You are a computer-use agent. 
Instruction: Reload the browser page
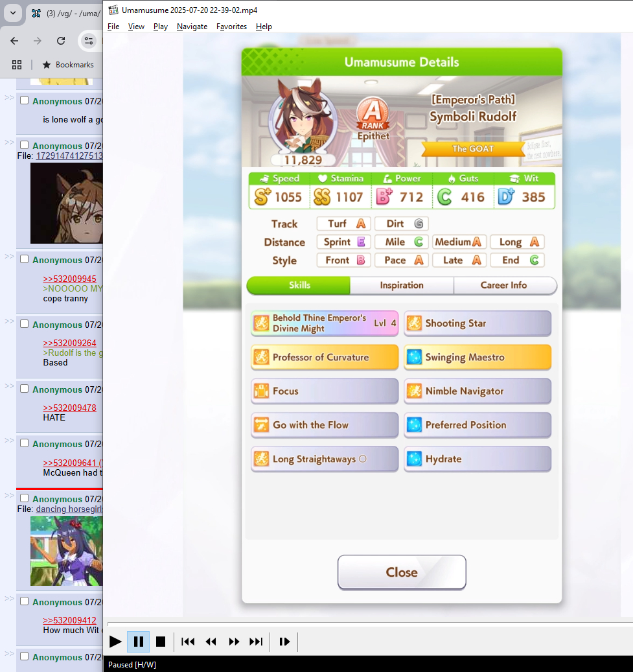[x=61, y=41]
